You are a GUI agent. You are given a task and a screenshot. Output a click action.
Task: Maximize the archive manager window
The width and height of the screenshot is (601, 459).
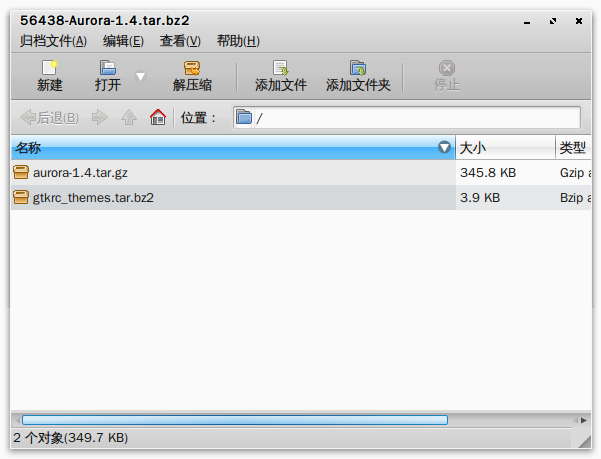[553, 21]
